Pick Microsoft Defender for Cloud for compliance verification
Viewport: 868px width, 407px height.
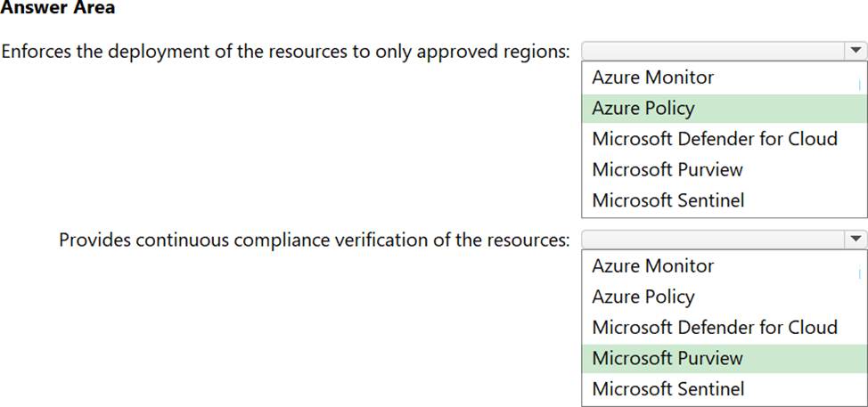(x=715, y=328)
